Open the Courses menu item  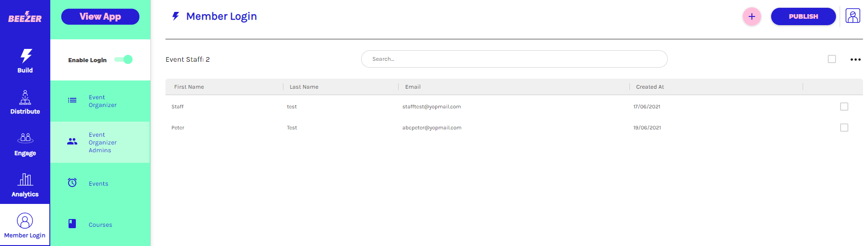pyautogui.click(x=100, y=225)
